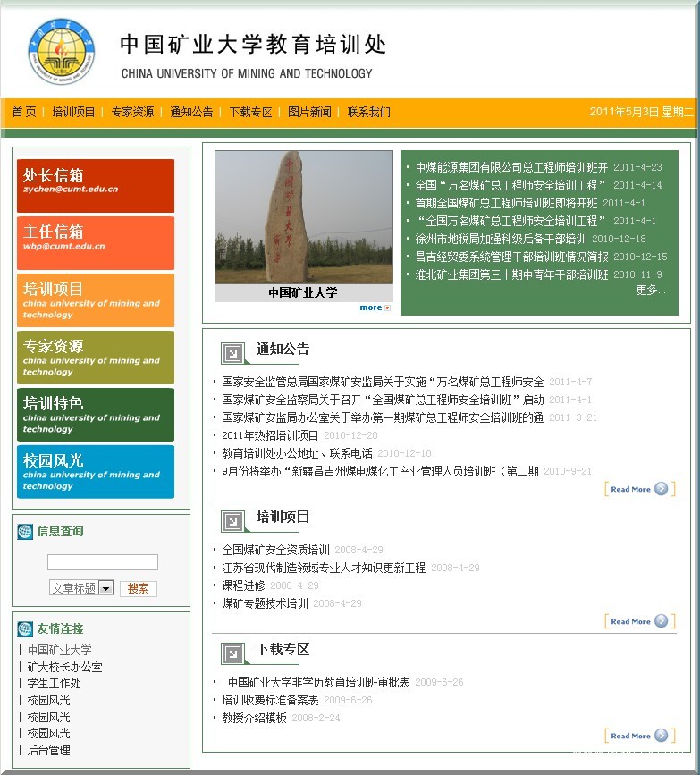Open download 中国矿业大学非学历教育培训班审批表

[x=319, y=682]
